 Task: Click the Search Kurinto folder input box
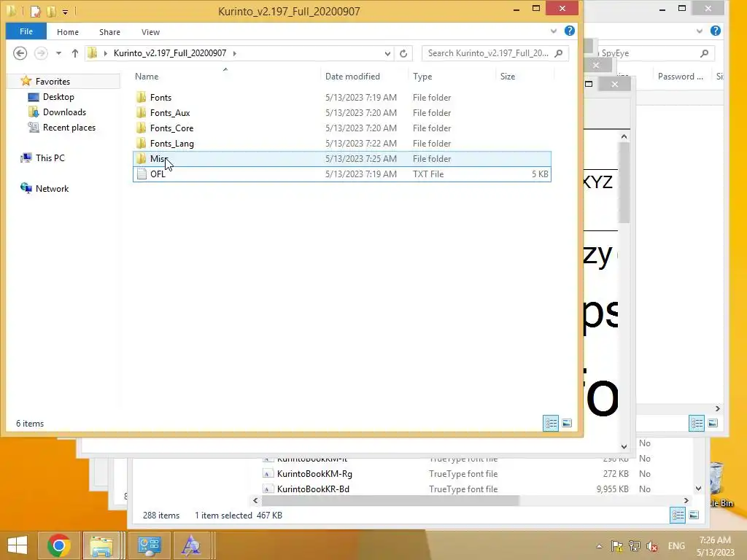[489, 53]
